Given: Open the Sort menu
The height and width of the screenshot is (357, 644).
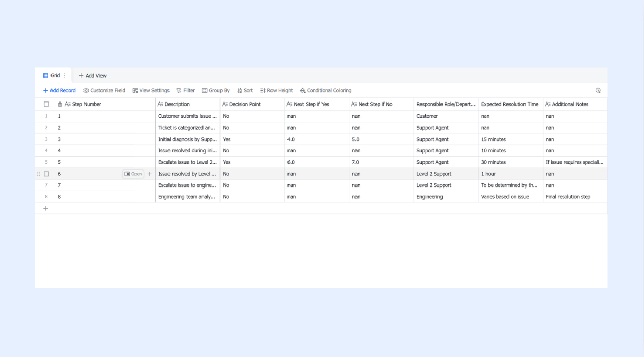Looking at the screenshot, I should point(245,90).
